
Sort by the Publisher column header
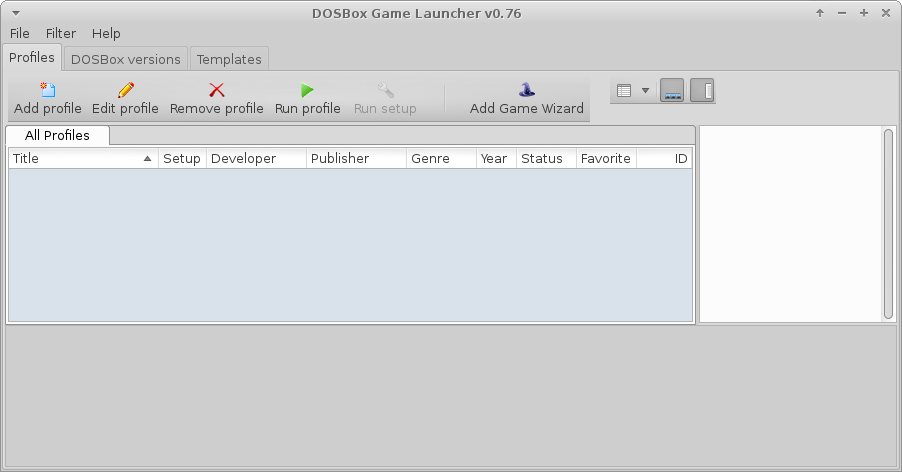[x=356, y=159]
